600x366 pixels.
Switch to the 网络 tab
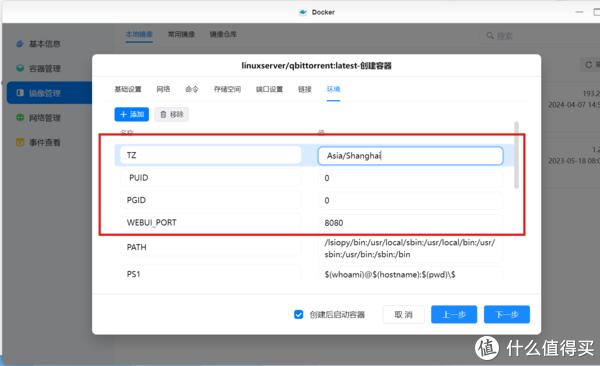coord(163,89)
